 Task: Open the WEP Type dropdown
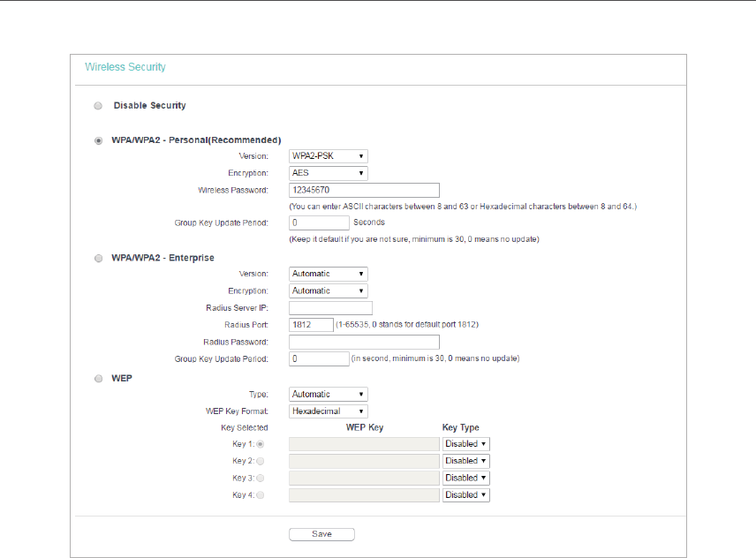pyautogui.click(x=329, y=394)
